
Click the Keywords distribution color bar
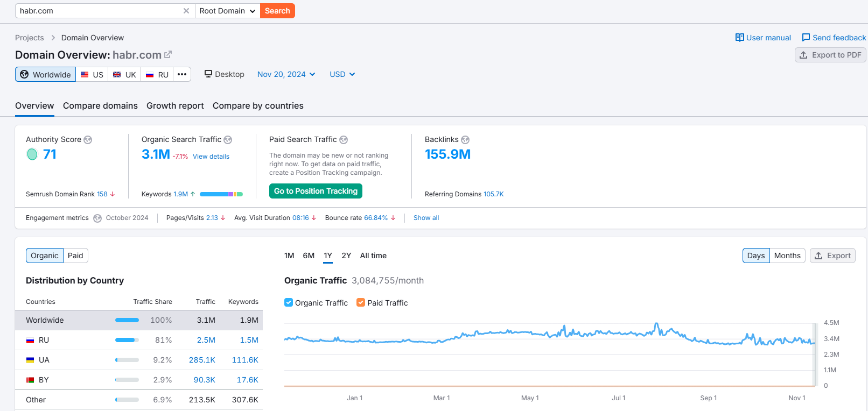coord(221,194)
